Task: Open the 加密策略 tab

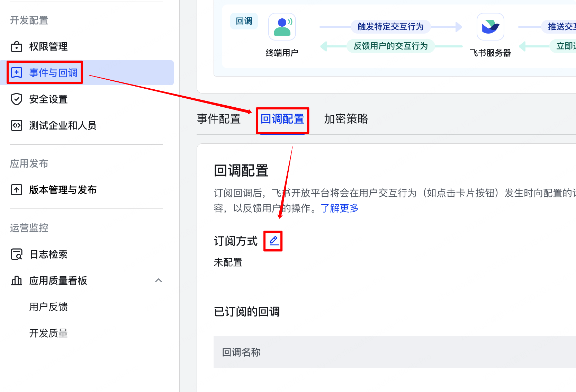Action: (346, 119)
